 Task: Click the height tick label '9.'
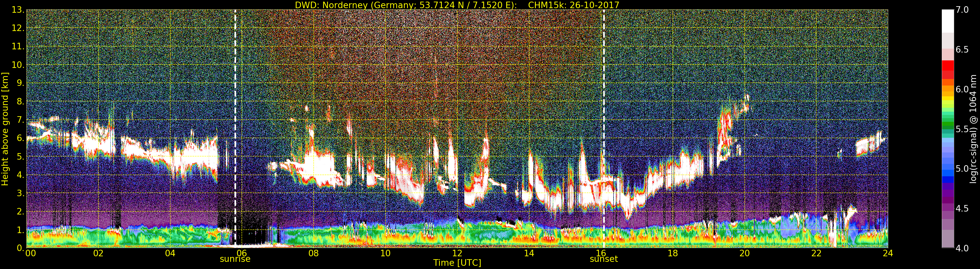tap(20, 83)
